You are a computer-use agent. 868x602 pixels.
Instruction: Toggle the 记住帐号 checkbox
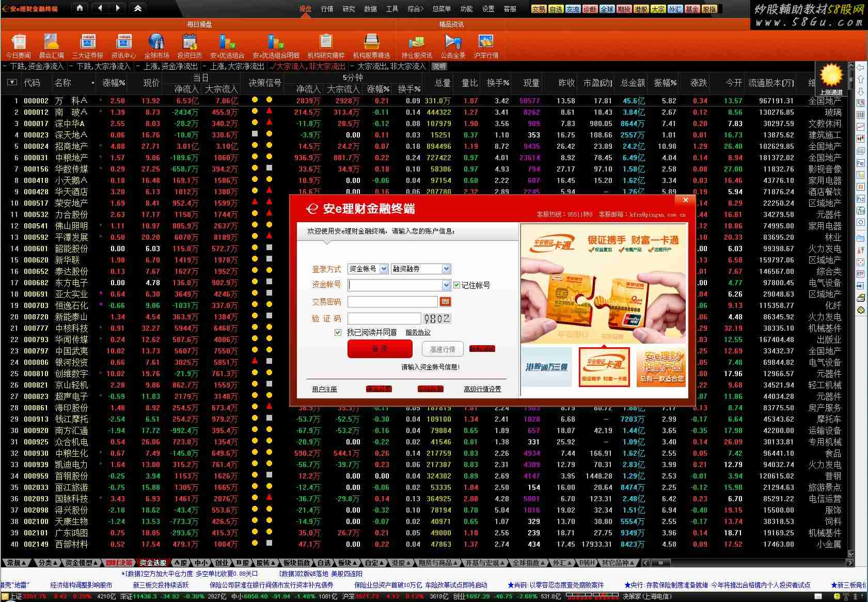point(456,285)
